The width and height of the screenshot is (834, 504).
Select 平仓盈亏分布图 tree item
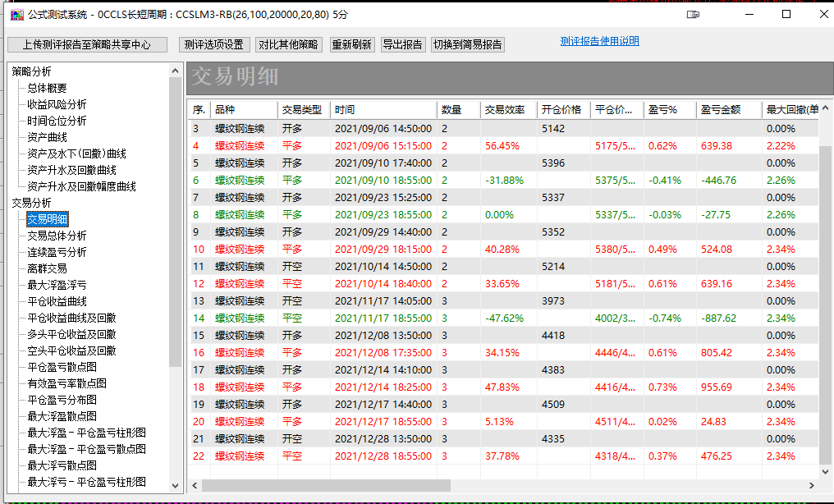click(x=62, y=400)
